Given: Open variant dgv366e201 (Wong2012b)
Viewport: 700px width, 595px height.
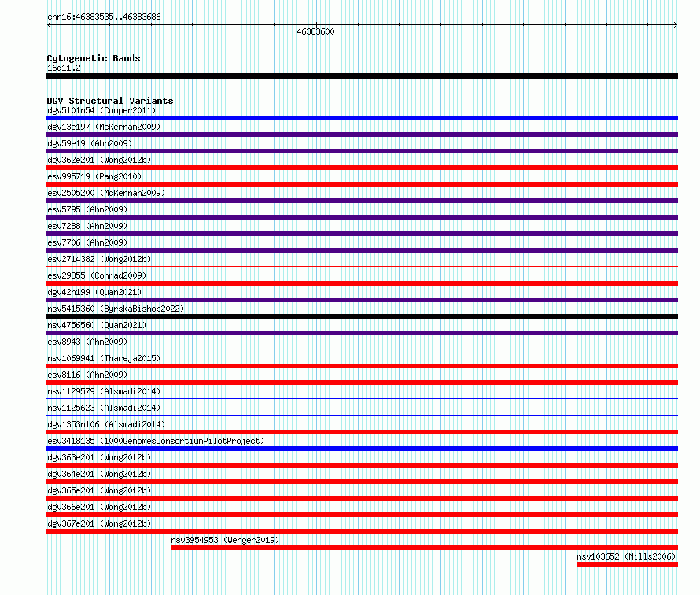Looking at the screenshot, I should point(99,507).
